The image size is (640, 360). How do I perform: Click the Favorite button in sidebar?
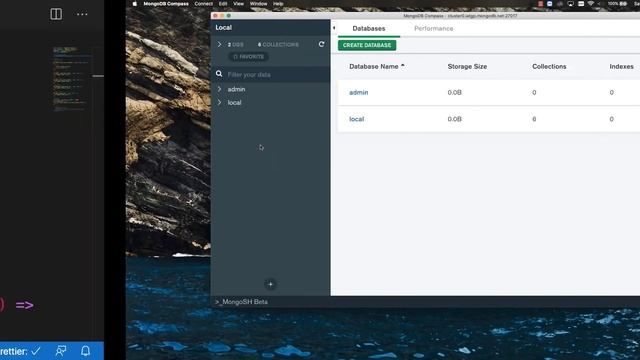pyautogui.click(x=248, y=57)
